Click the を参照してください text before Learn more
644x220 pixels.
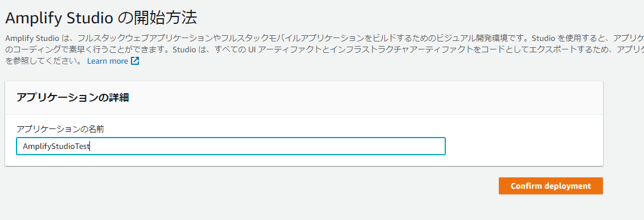coord(43,61)
